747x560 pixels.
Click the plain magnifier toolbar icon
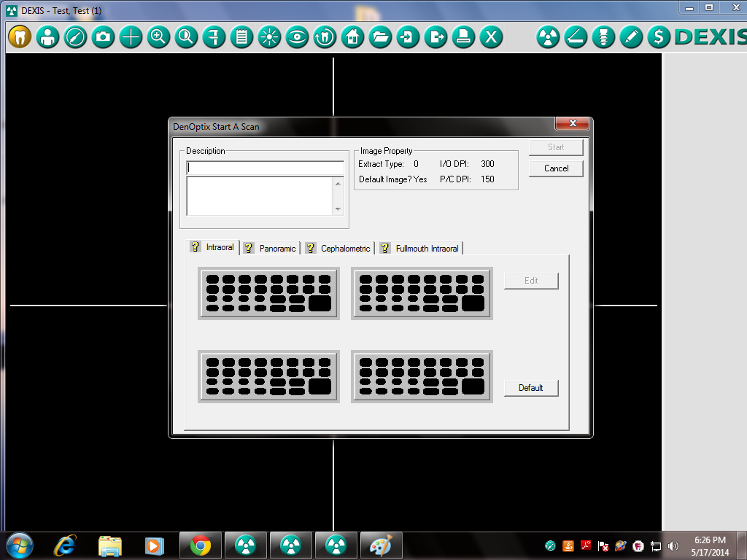click(x=186, y=36)
